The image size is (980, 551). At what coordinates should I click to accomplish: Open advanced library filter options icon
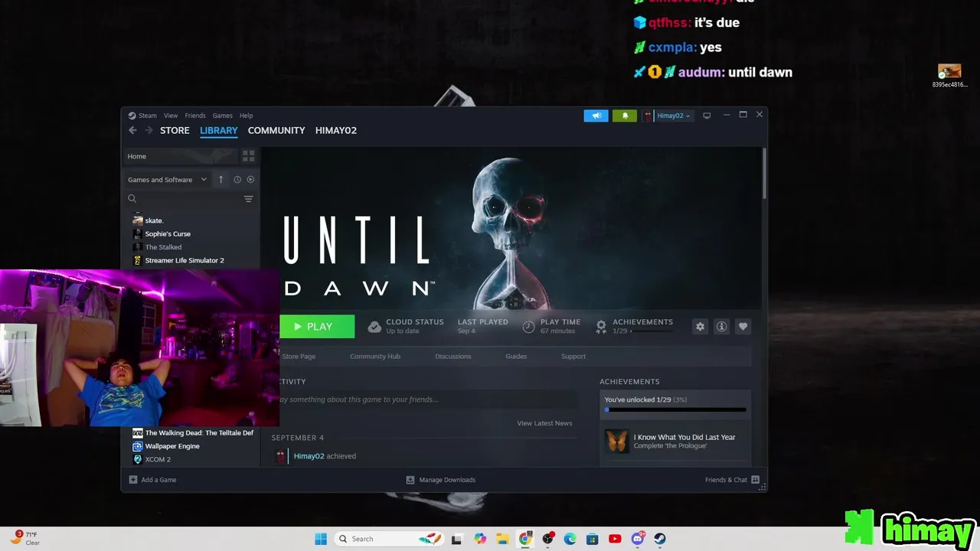248,199
